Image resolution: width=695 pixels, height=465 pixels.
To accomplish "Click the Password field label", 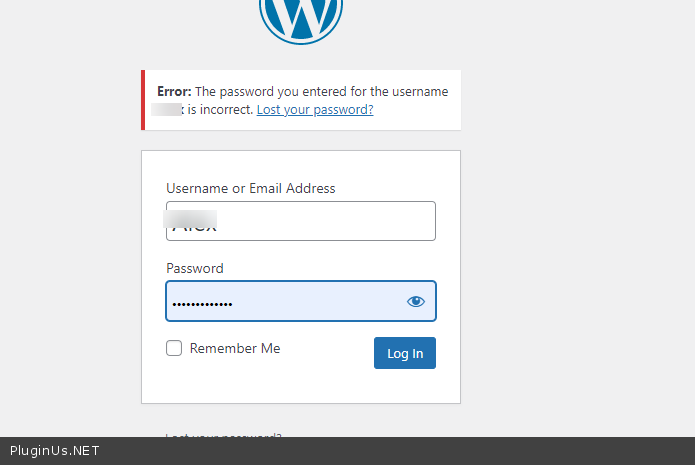I will (195, 268).
